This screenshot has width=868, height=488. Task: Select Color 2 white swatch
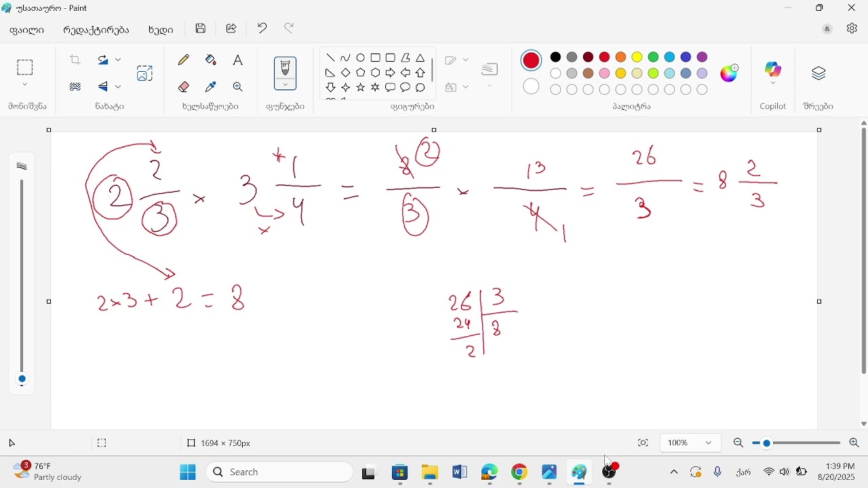point(532,87)
